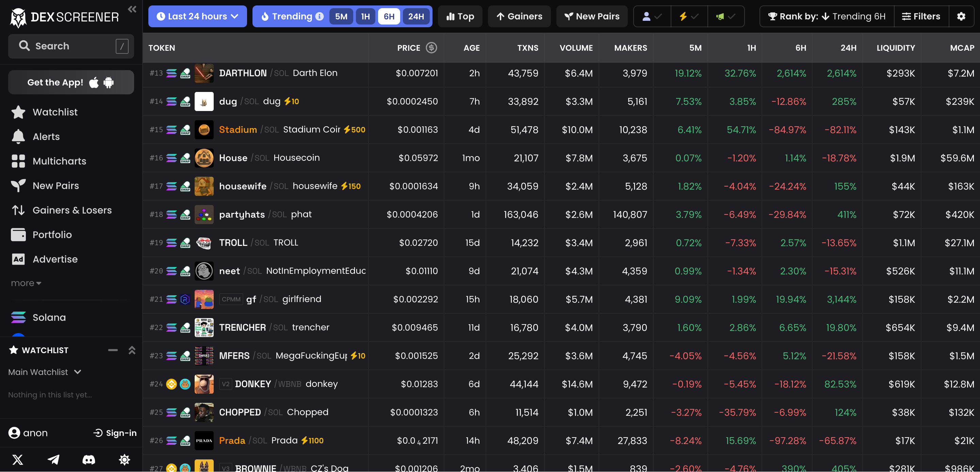Open settings gear next to Filters
Image resolution: width=980 pixels, height=472 pixels.
click(x=961, y=16)
